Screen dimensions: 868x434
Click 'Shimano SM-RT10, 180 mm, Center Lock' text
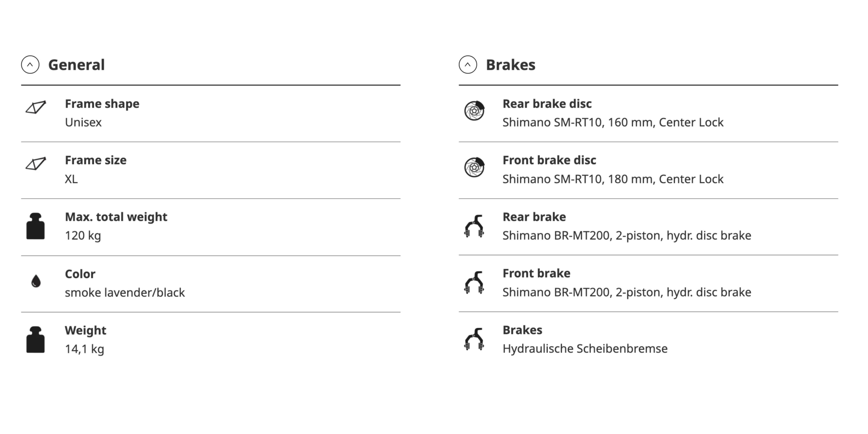click(x=613, y=179)
